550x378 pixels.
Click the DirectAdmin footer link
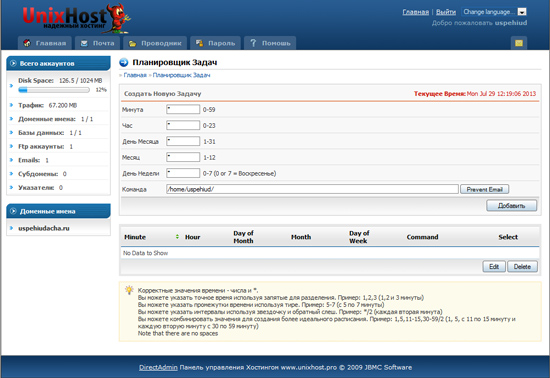[x=158, y=367]
